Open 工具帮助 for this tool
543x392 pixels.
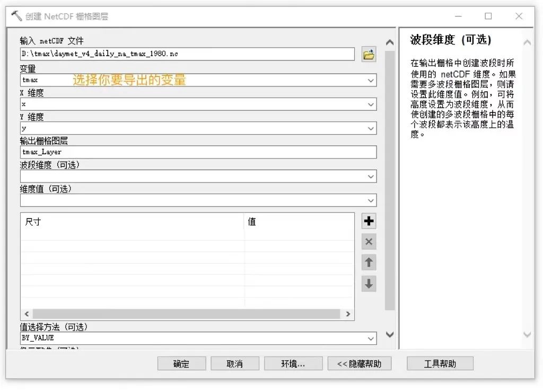[440, 363]
